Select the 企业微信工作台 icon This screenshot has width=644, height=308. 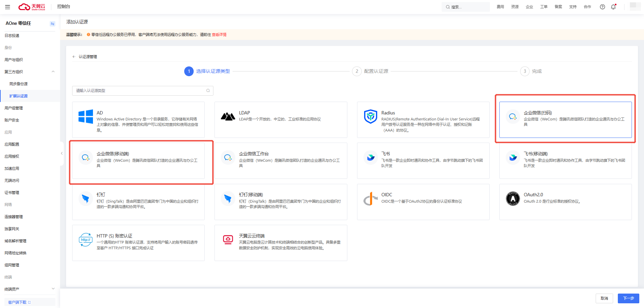228,158
